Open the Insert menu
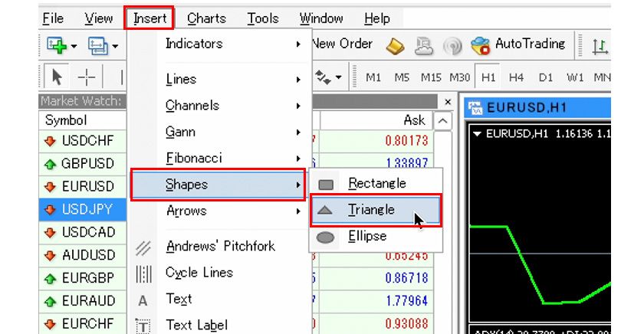 149,18
